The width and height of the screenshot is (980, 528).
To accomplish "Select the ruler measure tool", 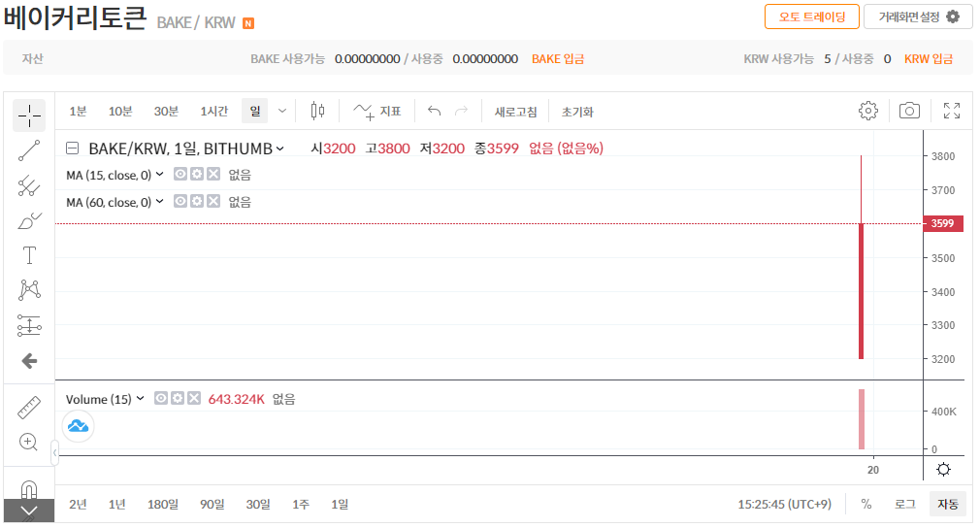I will pyautogui.click(x=29, y=408).
